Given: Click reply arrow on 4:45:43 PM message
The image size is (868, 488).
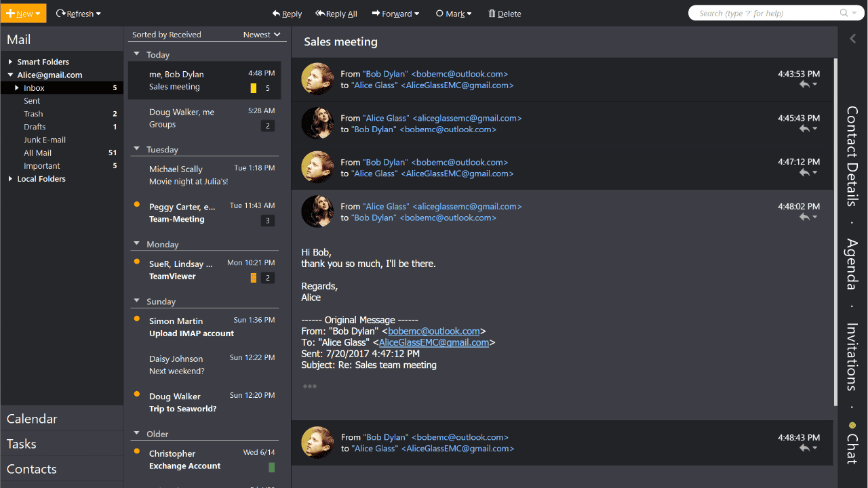Looking at the screenshot, I should (804, 129).
